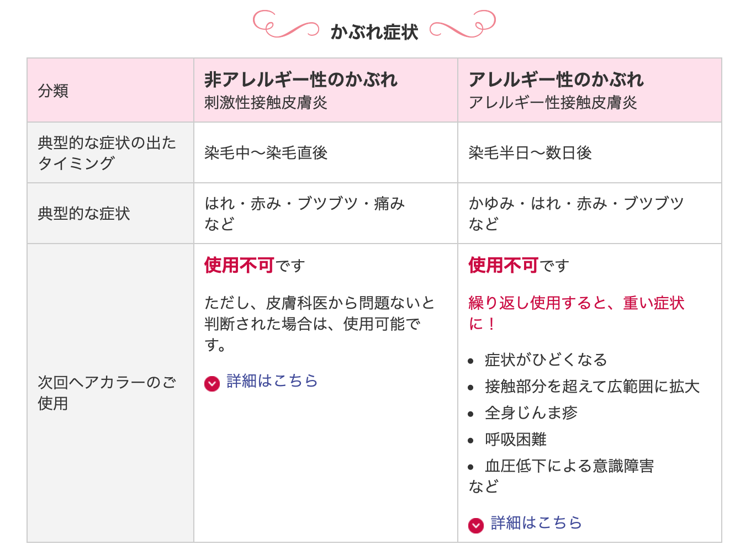Click the right decorative swirl beside かぶれ症状
This screenshot has width=751, height=560.
(x=463, y=24)
